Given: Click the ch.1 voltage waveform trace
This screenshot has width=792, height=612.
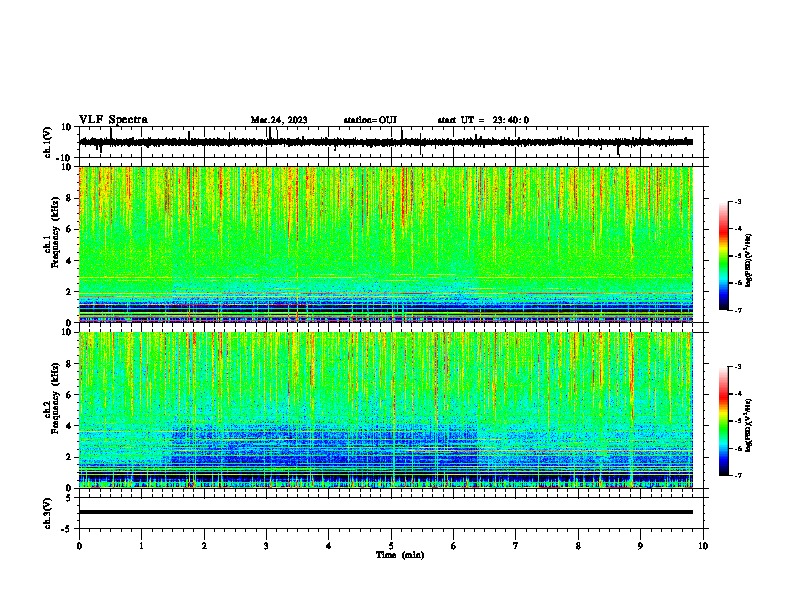Looking at the screenshot, I should click(386, 142).
